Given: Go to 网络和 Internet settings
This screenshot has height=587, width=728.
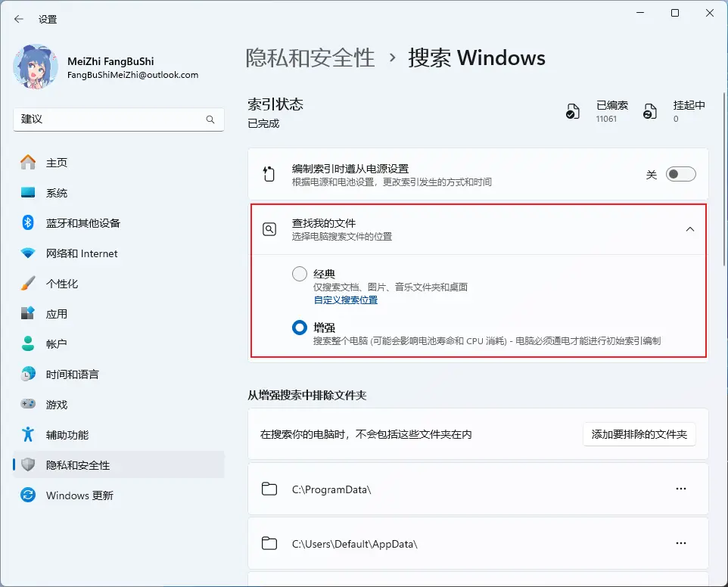Looking at the screenshot, I should (82, 253).
